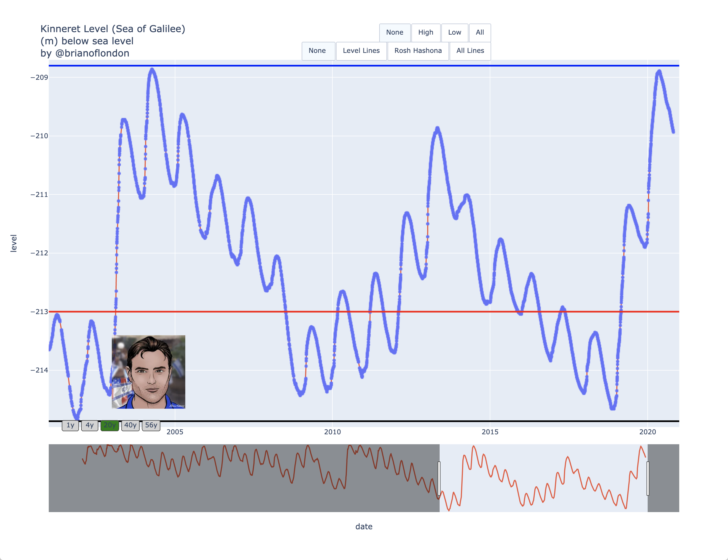Click the 2010 x-axis label
Viewport: 728px width, 560px height.
click(x=332, y=432)
